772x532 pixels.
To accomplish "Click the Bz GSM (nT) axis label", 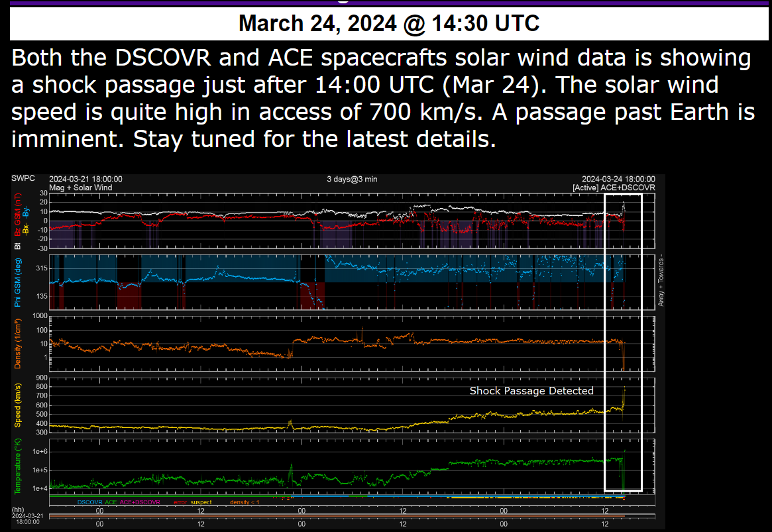I will pyautogui.click(x=18, y=215).
